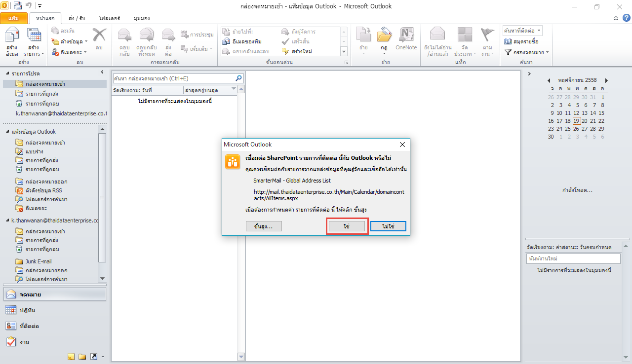
Task: Sort by จัดเรียงตาม: วันที่ header
Action: [147, 90]
